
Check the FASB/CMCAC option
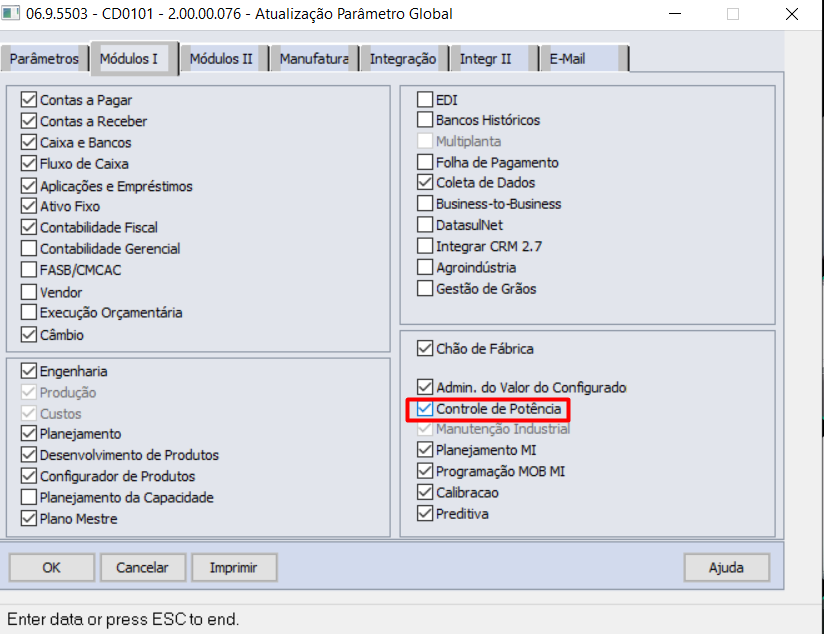pyautogui.click(x=29, y=270)
